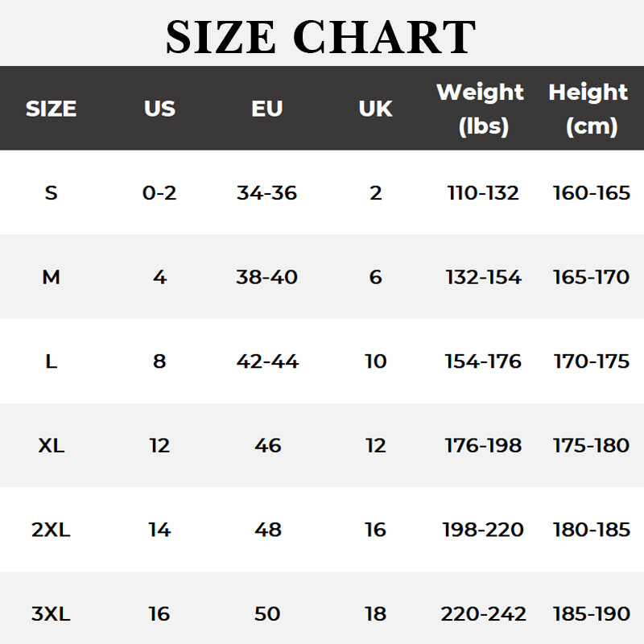Select the SIZE column header
Viewport: 644px width, 644px height.
coord(51,109)
